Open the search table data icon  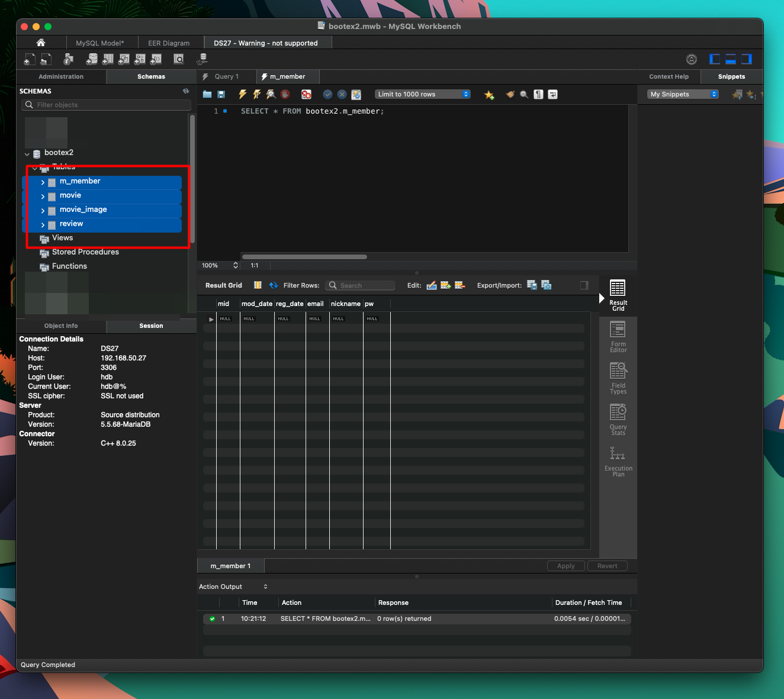pos(178,59)
